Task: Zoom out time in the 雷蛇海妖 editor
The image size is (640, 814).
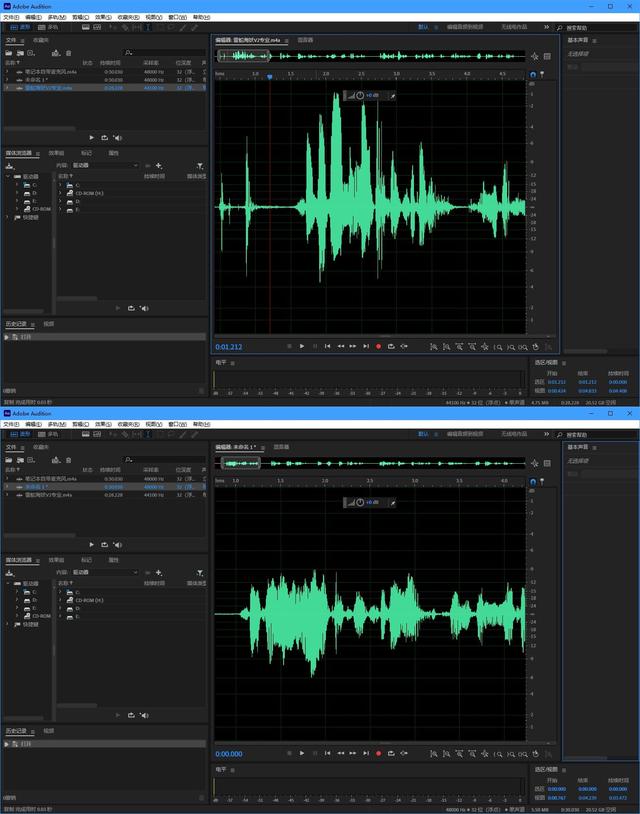Action: click(x=471, y=347)
